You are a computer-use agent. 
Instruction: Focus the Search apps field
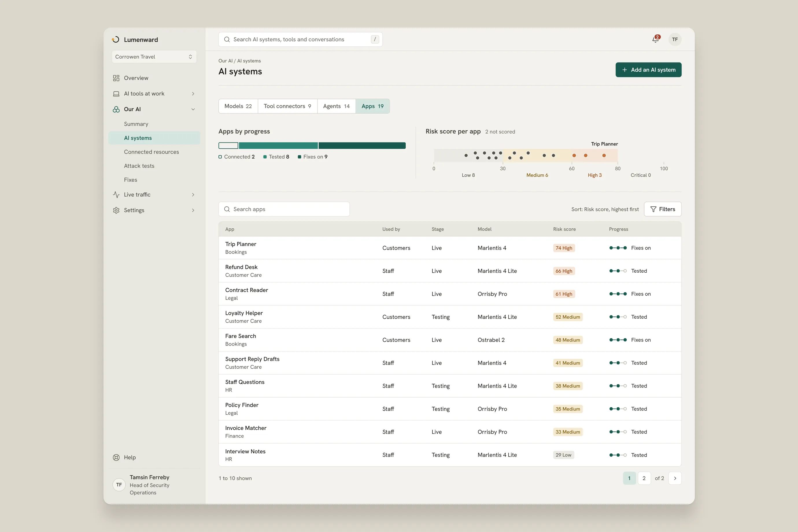click(284, 209)
